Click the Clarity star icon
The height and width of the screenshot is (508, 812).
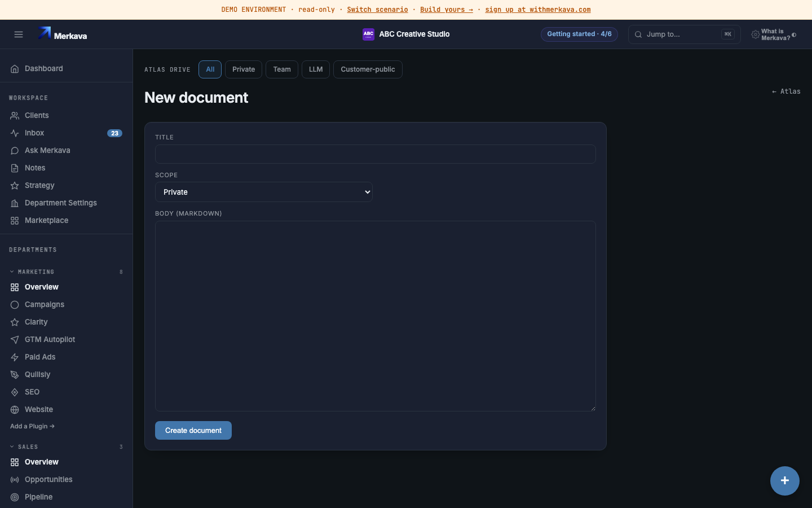click(x=15, y=322)
